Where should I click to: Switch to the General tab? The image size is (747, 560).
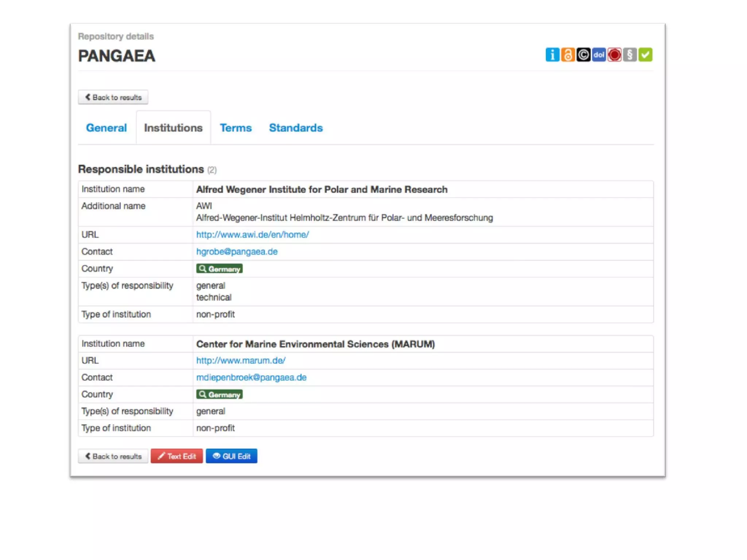[106, 128]
